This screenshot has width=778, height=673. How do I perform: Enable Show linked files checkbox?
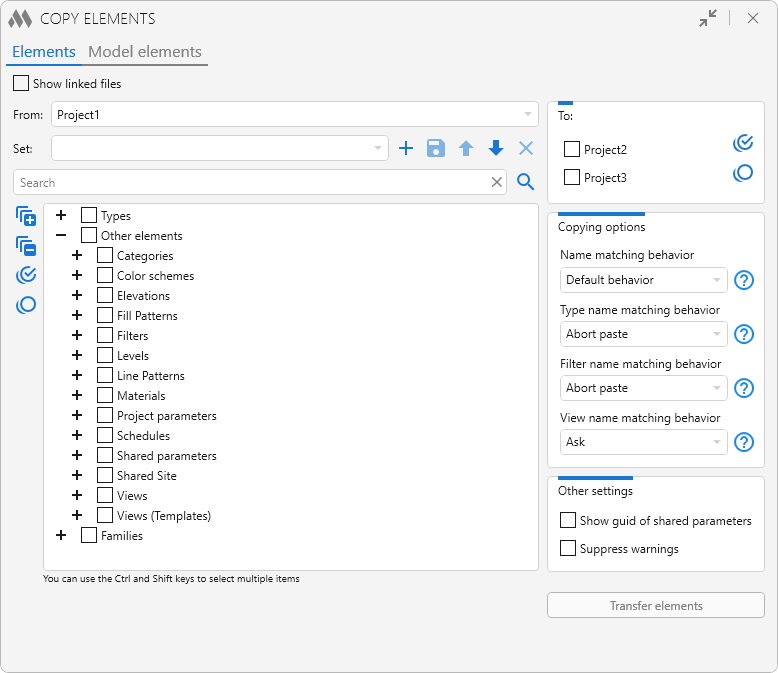[21, 84]
